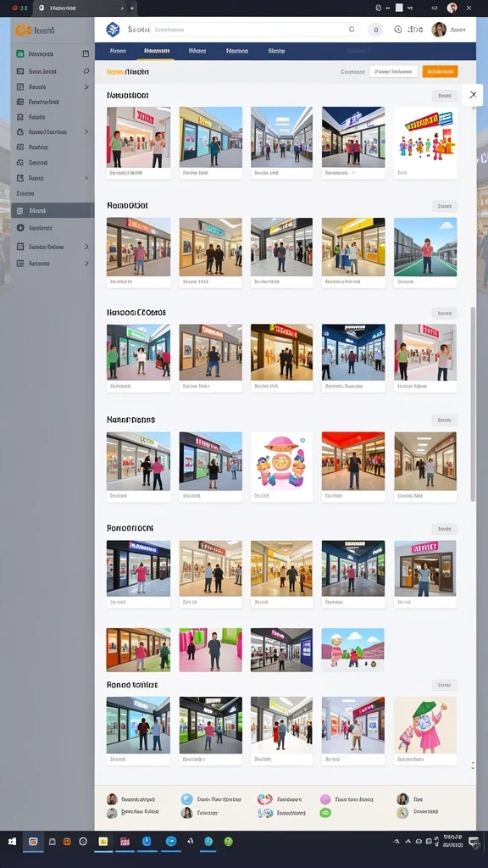Viewport: 488px width, 868px height.
Task: Click the green circle icon in the footer
Action: pos(325,813)
